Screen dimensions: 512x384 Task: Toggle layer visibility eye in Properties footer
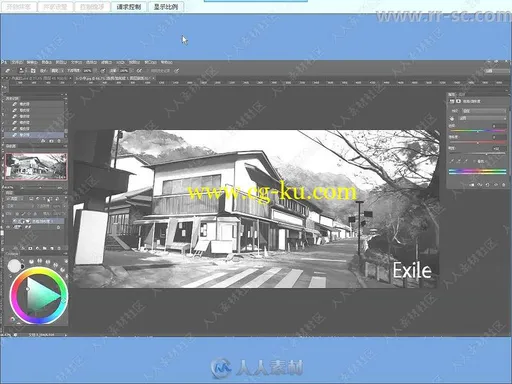tap(496, 185)
